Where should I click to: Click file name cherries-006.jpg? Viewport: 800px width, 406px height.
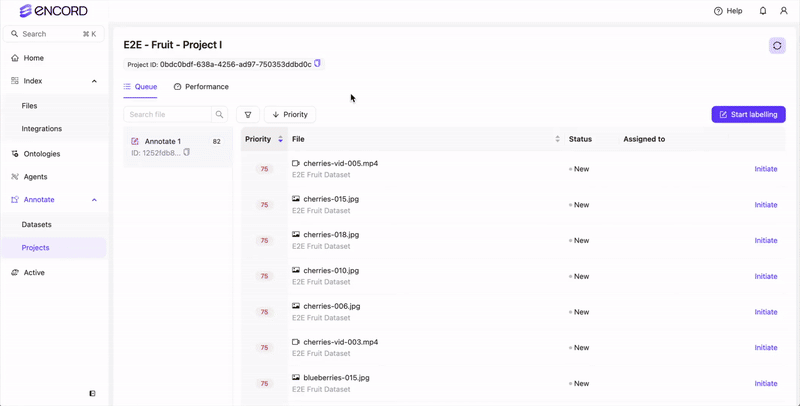pos(332,306)
